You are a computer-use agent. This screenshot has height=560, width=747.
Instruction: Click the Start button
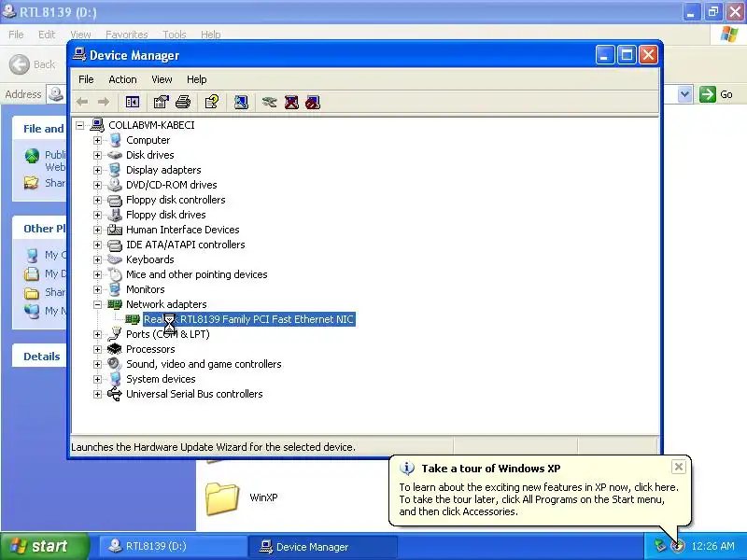(x=45, y=546)
